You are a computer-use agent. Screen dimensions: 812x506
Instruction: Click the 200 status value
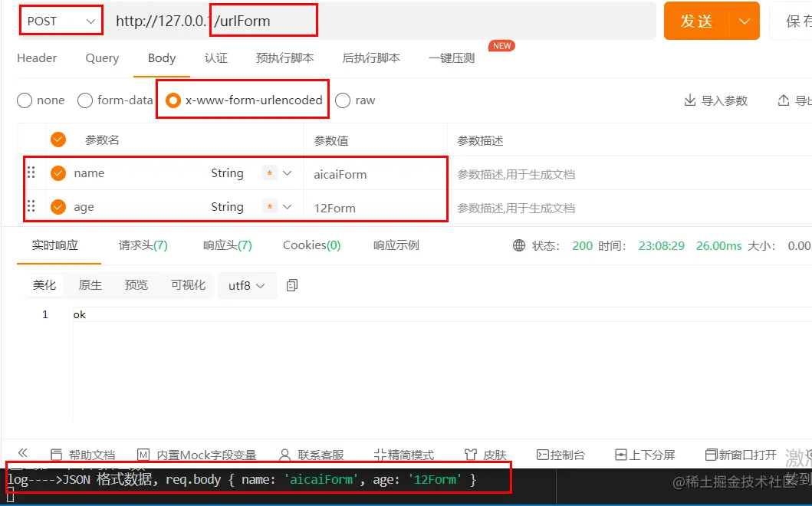coord(582,245)
